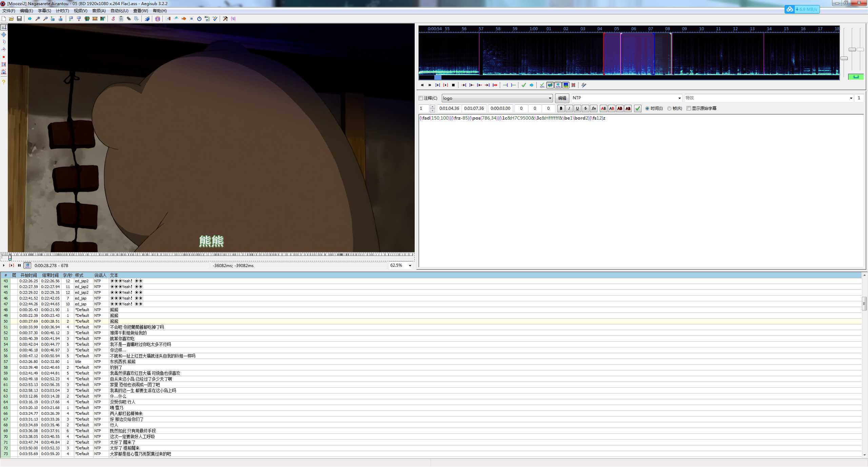Open the logo style dropdown

point(497,98)
